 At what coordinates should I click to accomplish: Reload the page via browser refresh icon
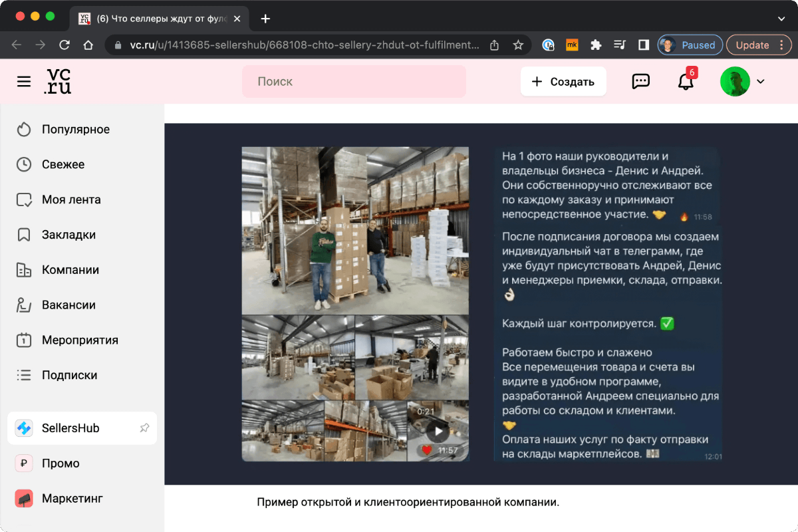pyautogui.click(x=64, y=45)
